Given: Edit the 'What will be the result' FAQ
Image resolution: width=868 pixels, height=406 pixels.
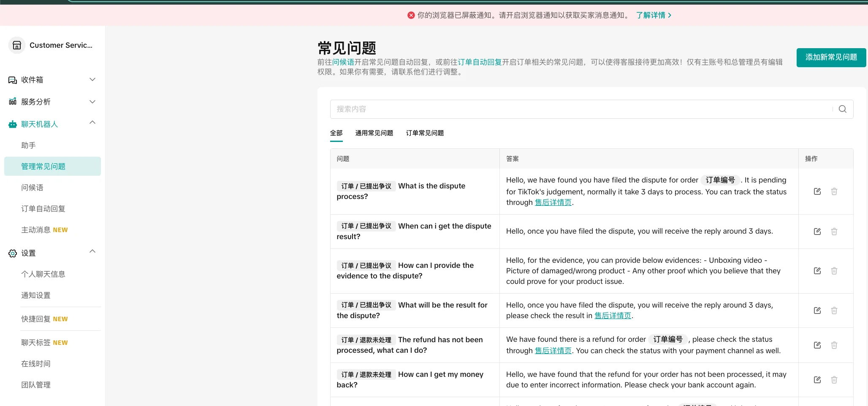Looking at the screenshot, I should [817, 311].
